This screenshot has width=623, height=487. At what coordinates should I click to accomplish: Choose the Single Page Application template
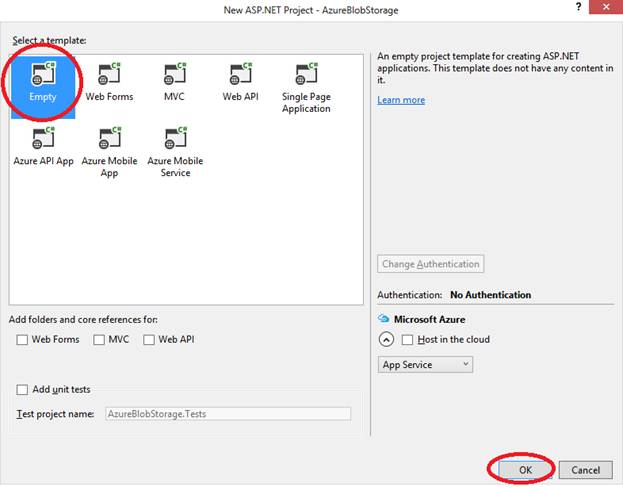pos(306,87)
